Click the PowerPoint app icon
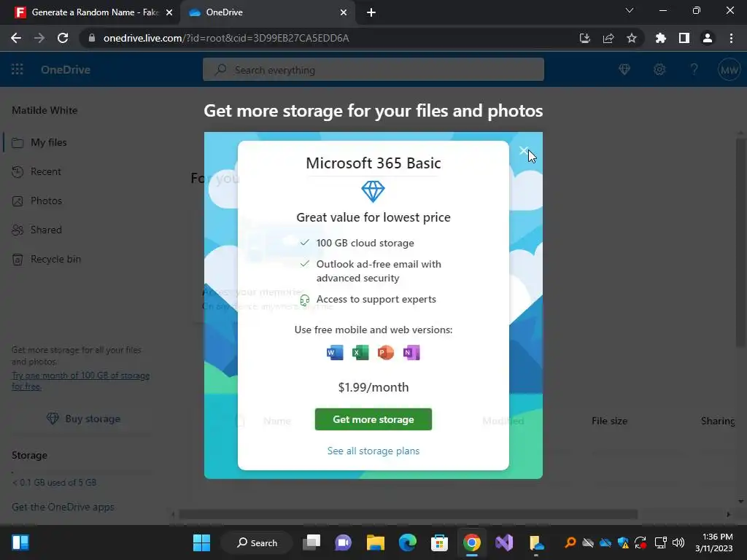 (385, 352)
